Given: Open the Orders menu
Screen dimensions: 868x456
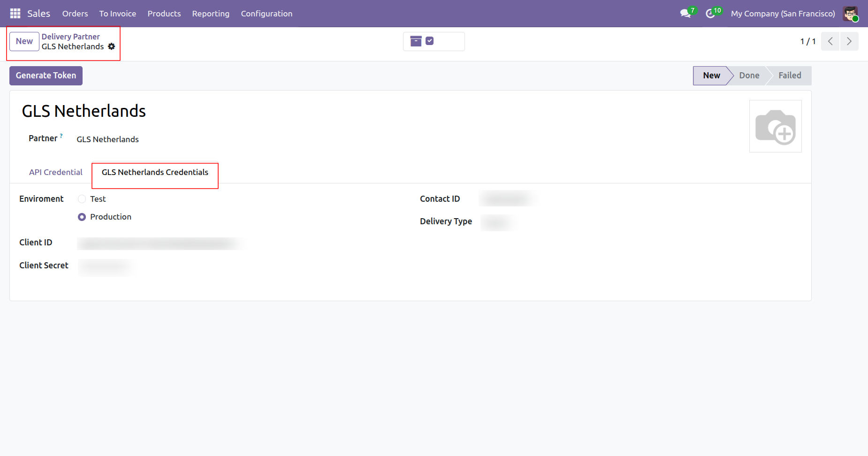Looking at the screenshot, I should coord(75,14).
